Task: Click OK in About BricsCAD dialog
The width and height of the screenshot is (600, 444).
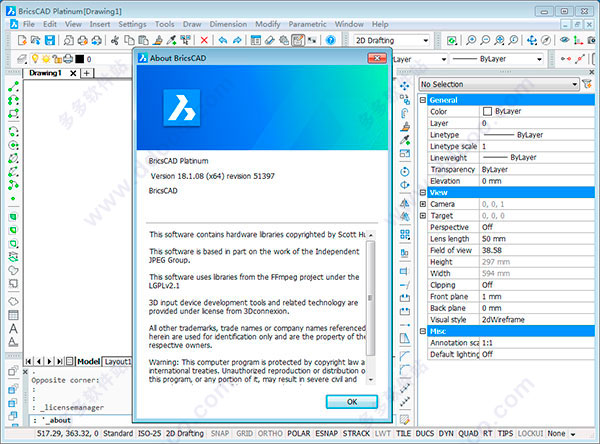Action: (352, 402)
